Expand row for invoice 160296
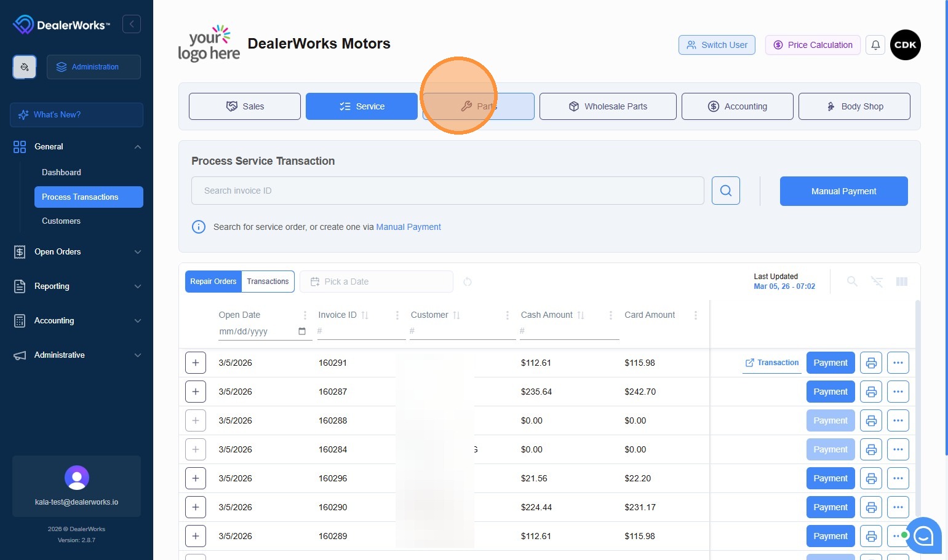 click(196, 478)
